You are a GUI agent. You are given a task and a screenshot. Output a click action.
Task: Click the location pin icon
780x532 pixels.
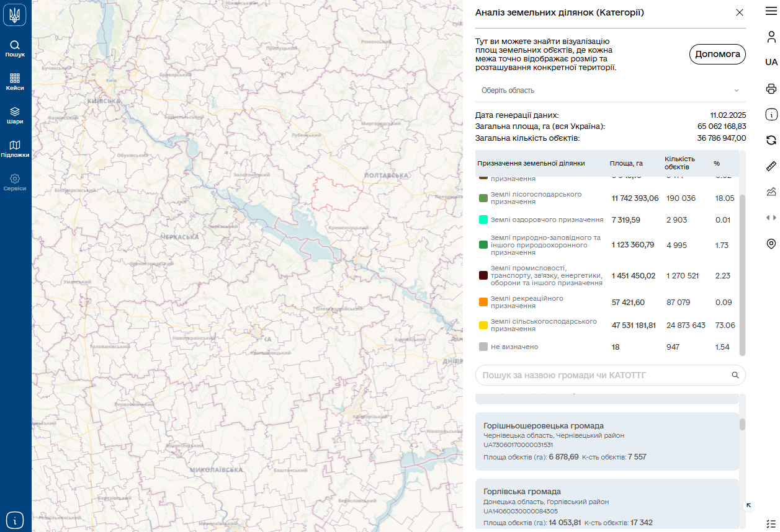771,244
